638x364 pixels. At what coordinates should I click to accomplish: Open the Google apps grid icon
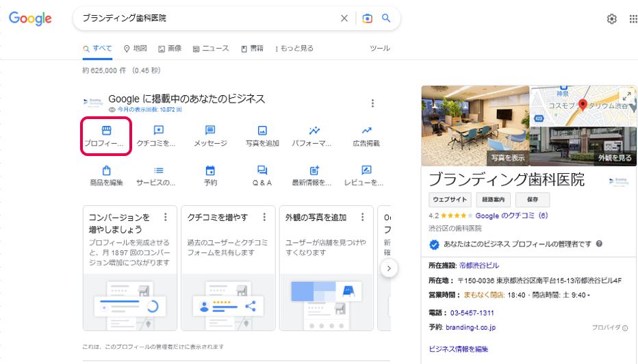(x=633, y=18)
